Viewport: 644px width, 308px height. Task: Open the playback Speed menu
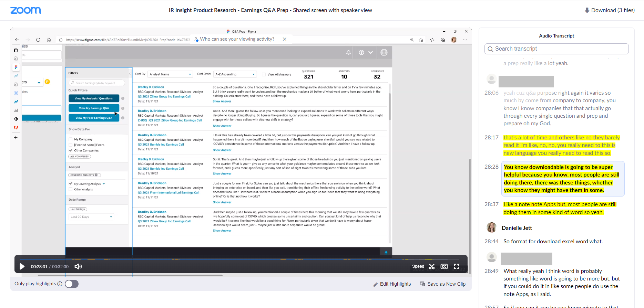tap(418, 266)
